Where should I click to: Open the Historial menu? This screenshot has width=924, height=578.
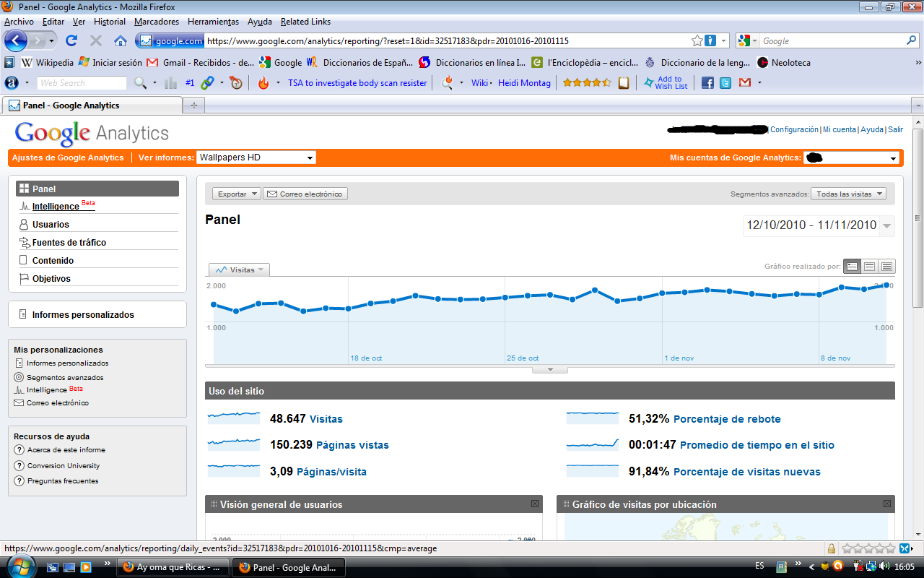pos(110,22)
